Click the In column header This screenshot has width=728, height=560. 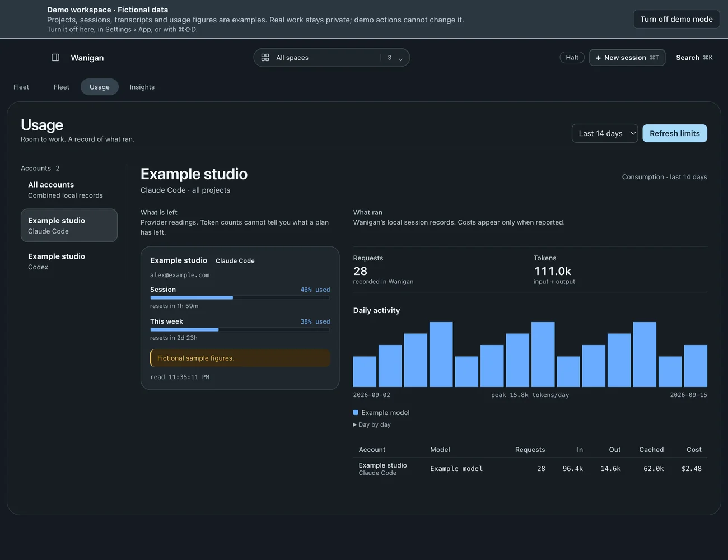pyautogui.click(x=580, y=450)
